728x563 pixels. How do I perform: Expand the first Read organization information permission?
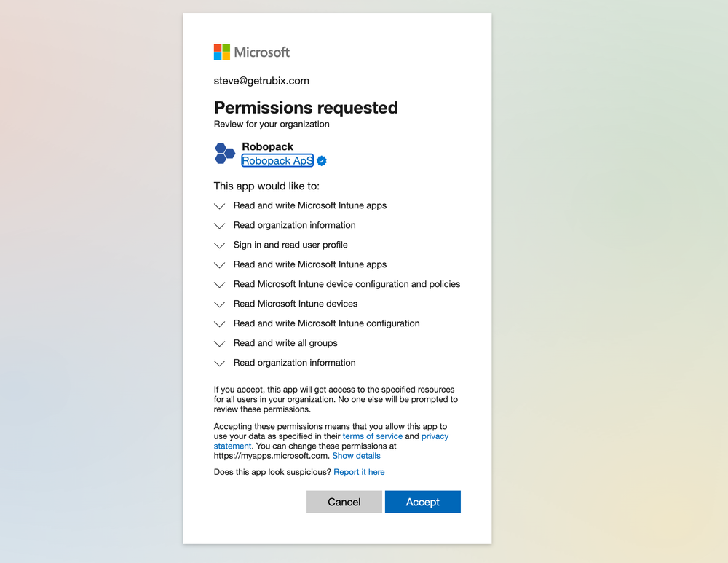coord(219,226)
